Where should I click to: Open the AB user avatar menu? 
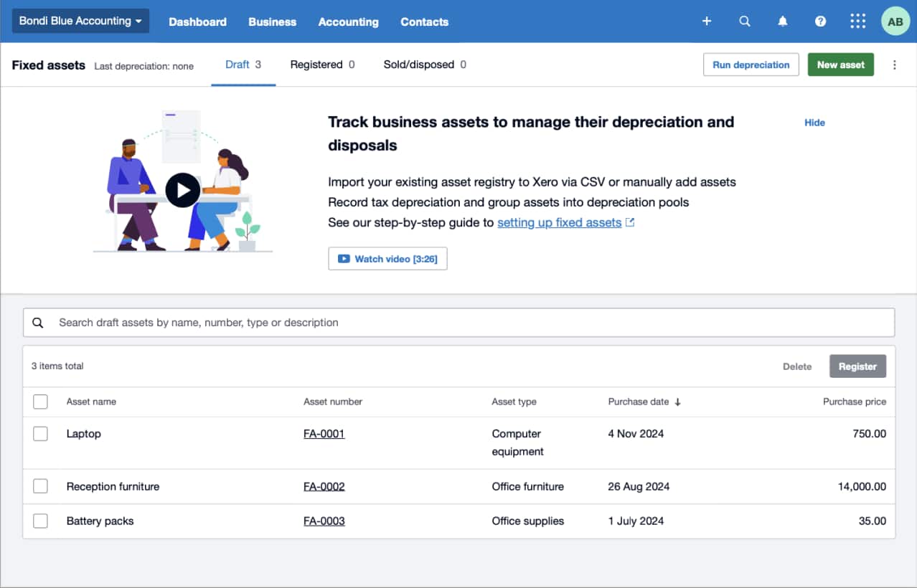click(x=895, y=22)
